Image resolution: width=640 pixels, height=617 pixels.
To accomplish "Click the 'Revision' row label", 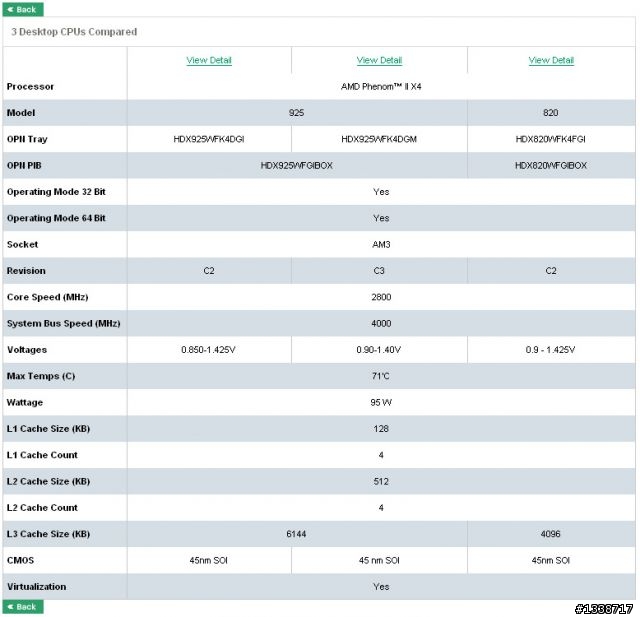I will tap(26, 271).
